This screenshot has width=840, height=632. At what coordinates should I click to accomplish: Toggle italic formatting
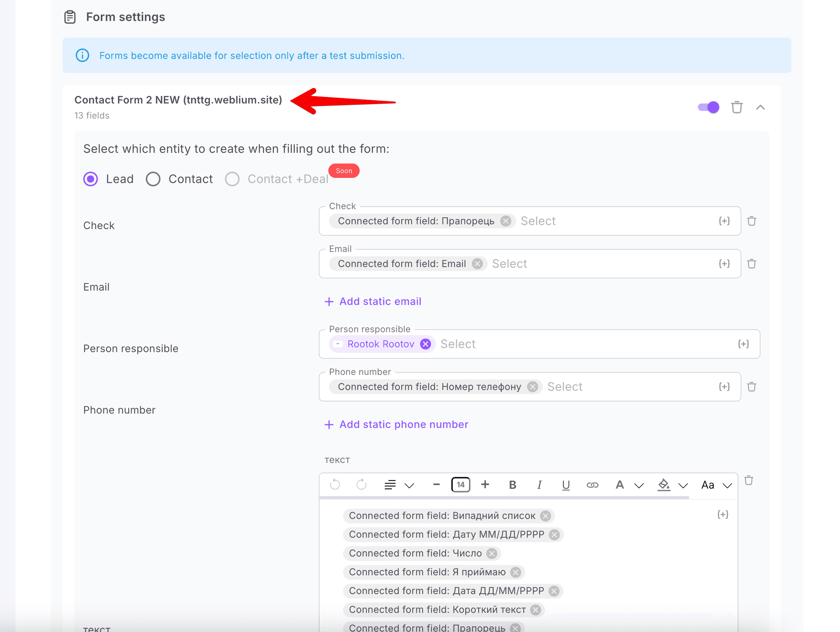[x=539, y=485]
